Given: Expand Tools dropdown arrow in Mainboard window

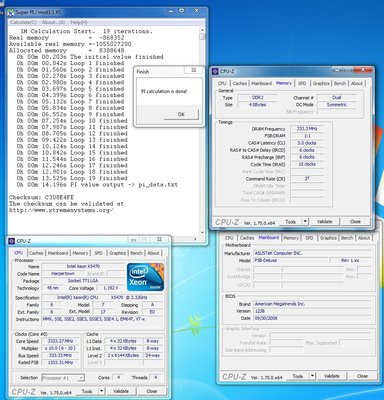Looking at the screenshot, I should pyautogui.click(x=312, y=376).
